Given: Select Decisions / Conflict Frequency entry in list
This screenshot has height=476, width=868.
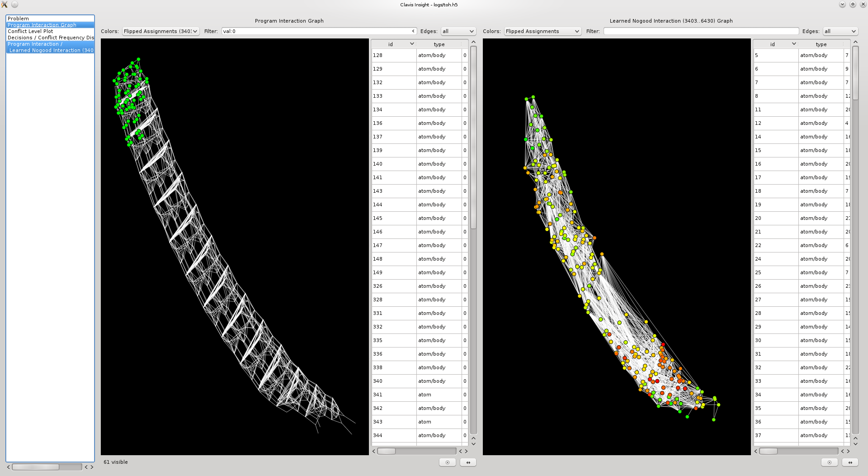Looking at the screenshot, I should 50,38.
